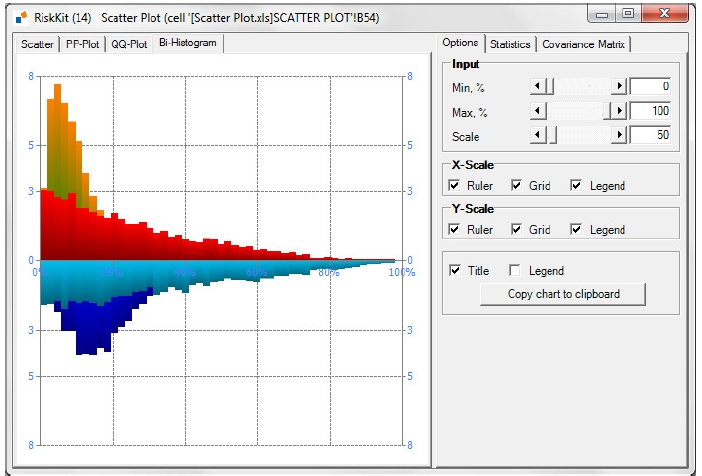Click right arrow of Scale scrollbar
This screenshot has height=476, width=702.
click(620, 135)
